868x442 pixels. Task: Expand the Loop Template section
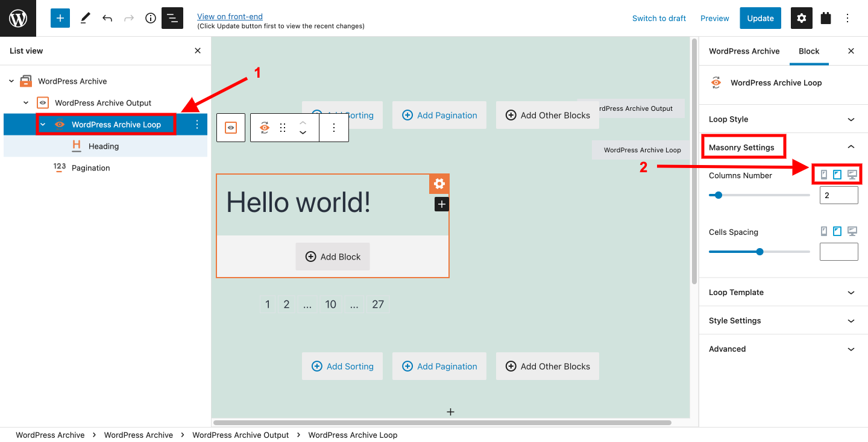point(782,292)
